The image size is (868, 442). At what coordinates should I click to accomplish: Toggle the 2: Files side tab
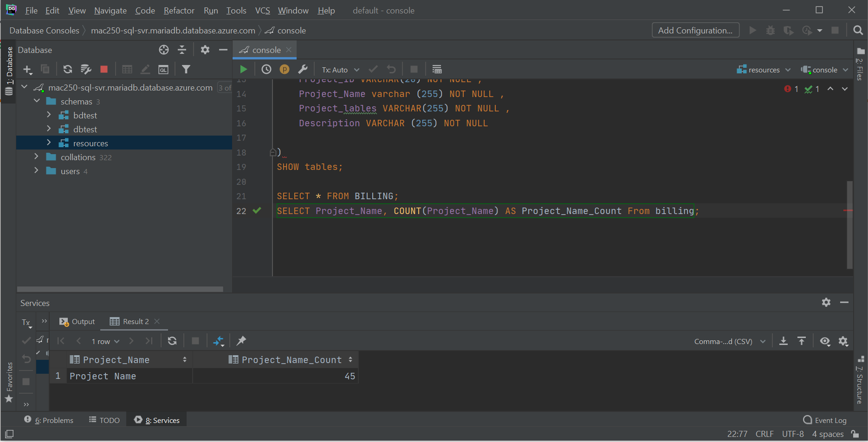(860, 65)
